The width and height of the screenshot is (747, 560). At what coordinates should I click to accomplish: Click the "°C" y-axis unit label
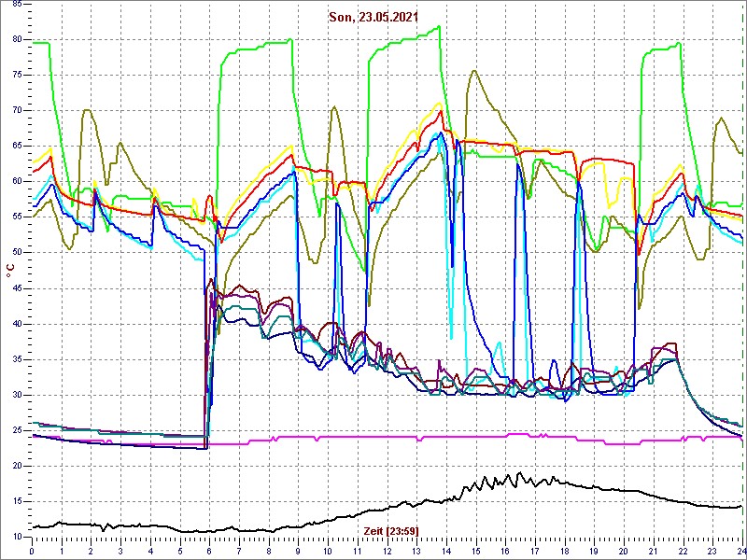(x=10, y=271)
